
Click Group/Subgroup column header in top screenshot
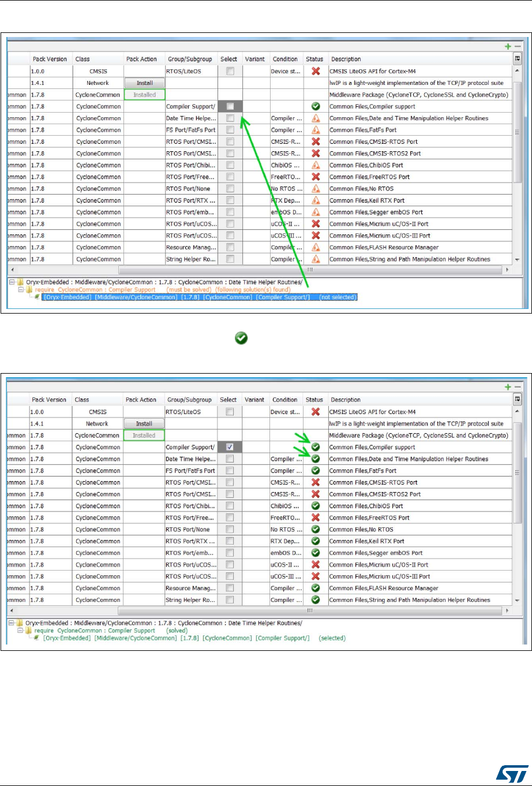(x=189, y=59)
